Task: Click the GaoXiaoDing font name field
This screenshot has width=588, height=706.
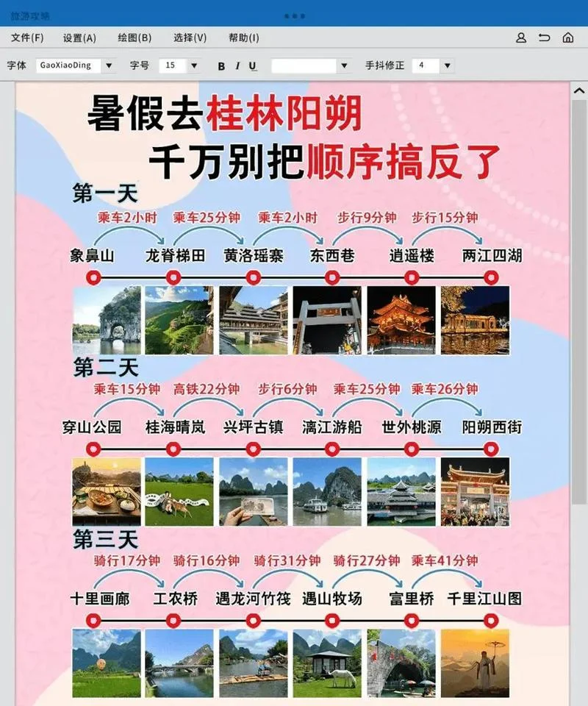Action: 69,65
